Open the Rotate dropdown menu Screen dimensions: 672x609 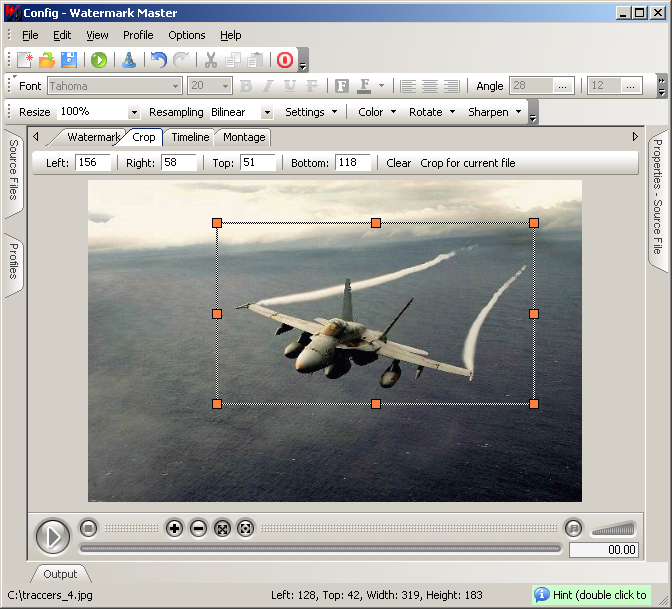[431, 112]
